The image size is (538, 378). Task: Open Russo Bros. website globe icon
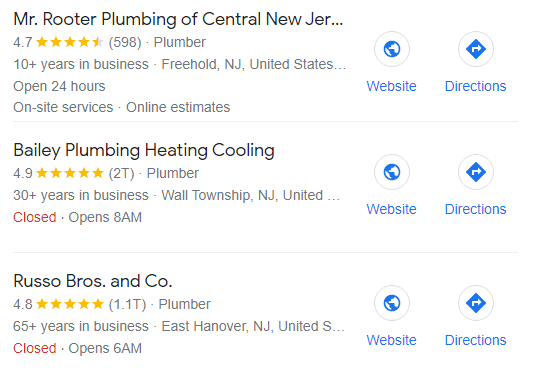coord(392,303)
